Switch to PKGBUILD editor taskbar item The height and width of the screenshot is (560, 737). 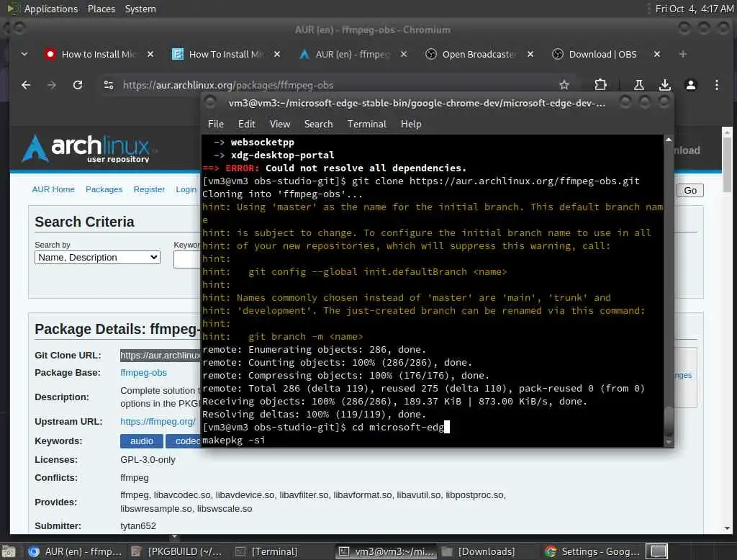coord(177,551)
